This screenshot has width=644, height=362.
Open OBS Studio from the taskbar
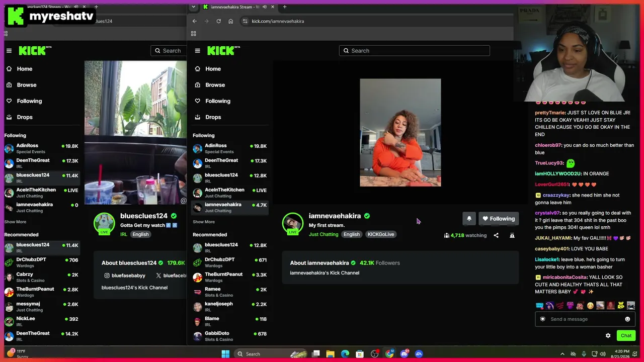click(375, 354)
